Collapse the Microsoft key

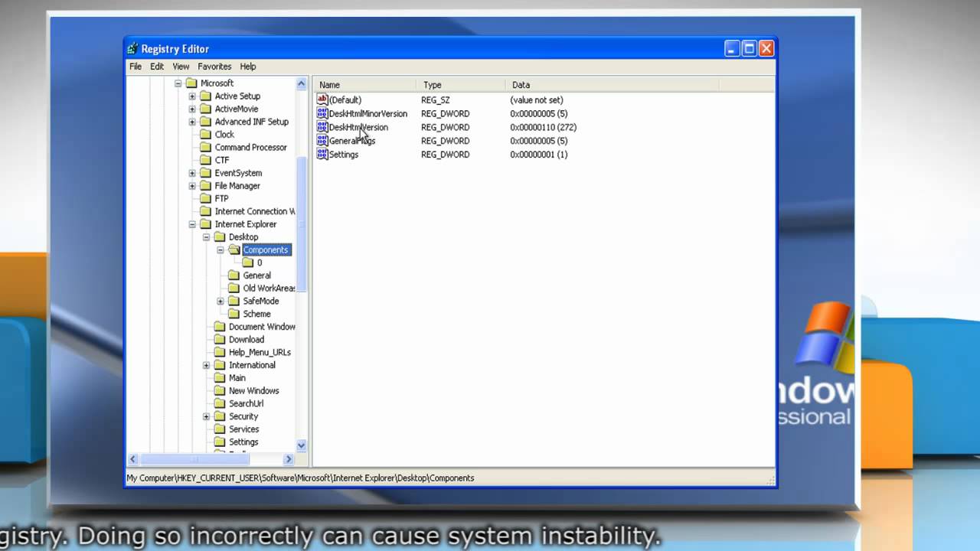(x=178, y=83)
